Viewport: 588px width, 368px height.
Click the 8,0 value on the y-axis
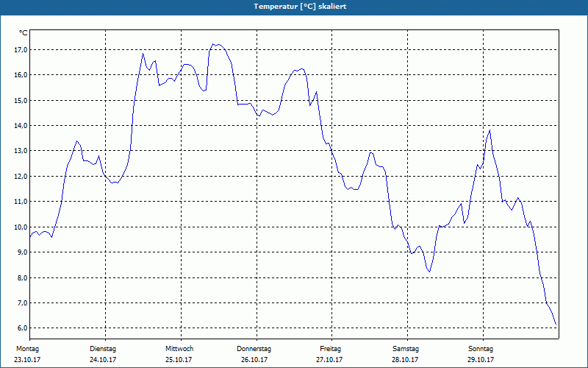tap(22, 277)
